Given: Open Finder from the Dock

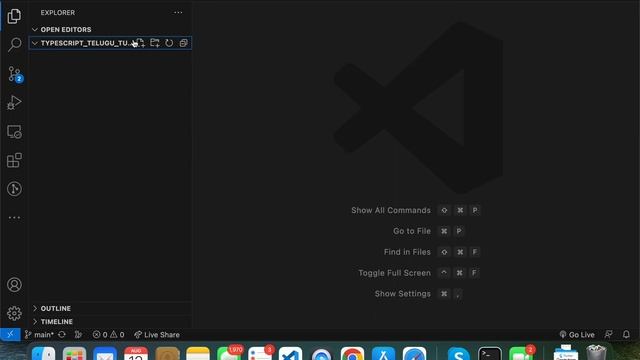Looking at the screenshot, I should (x=43, y=353).
